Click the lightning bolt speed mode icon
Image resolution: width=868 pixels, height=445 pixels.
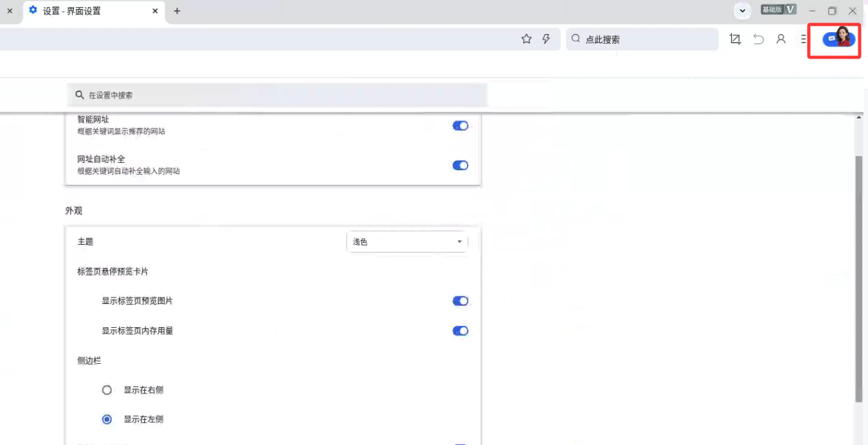point(546,39)
